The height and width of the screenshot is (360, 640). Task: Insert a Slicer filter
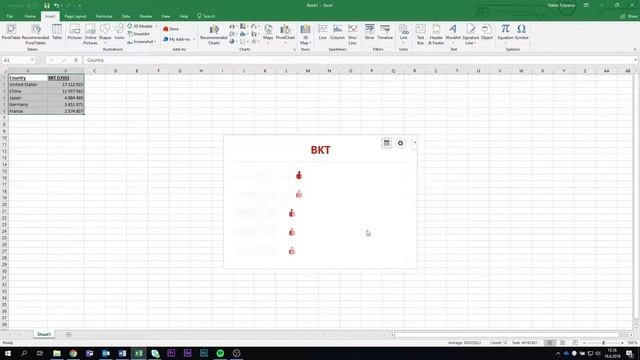pyautogui.click(x=369, y=32)
